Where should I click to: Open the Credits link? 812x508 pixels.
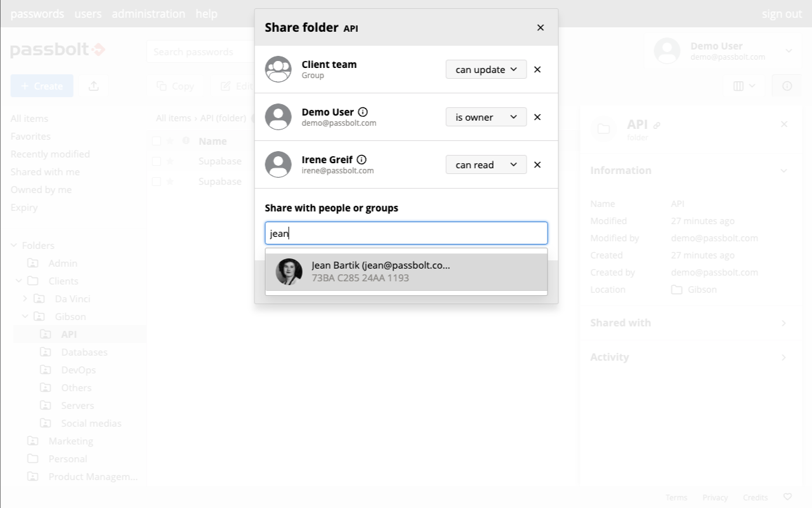[755, 497]
